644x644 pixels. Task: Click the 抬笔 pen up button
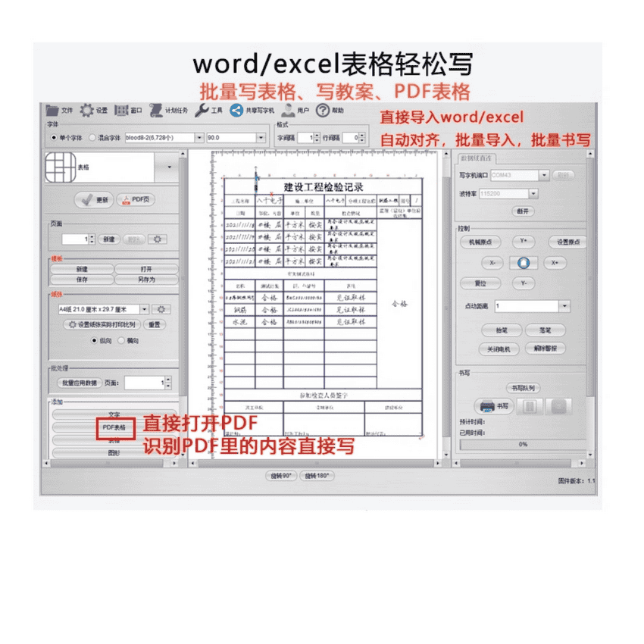coord(502,330)
